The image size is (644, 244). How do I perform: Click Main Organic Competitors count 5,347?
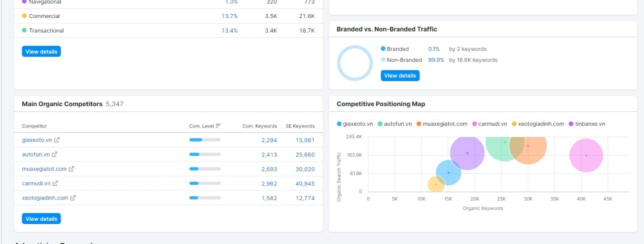(x=115, y=104)
